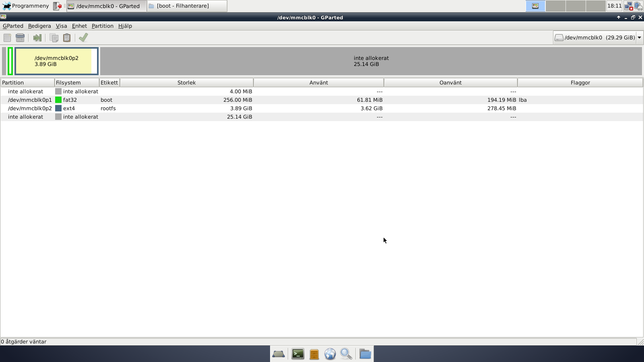Viewport: 644px width, 362px height.
Task: Sort by the Använt column header
Action: click(319, 82)
